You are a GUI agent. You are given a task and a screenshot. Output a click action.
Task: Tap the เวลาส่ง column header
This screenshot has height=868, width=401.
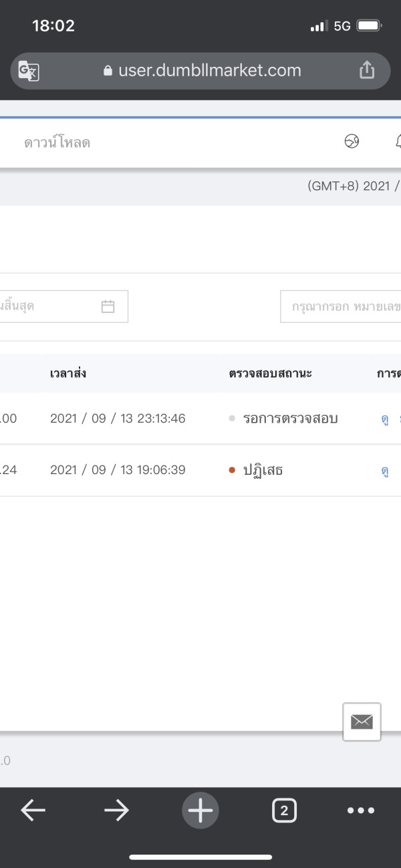(x=68, y=373)
